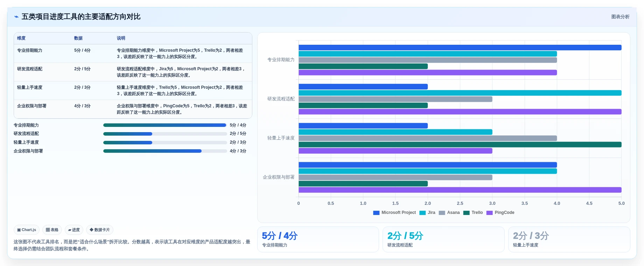Image resolution: width=644 pixels, height=266 pixels.
Task: Open the 2分 / 5分 研发流程适配 data card
Action: (x=443, y=239)
